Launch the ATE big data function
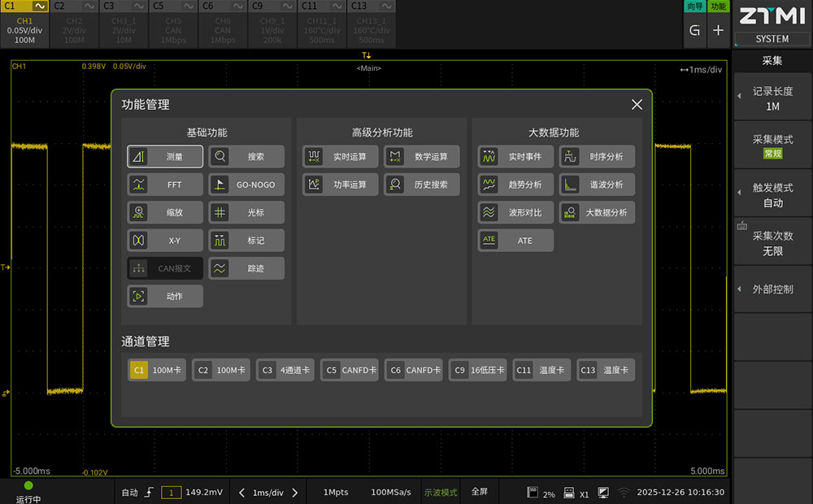The image size is (813, 504). point(515,241)
